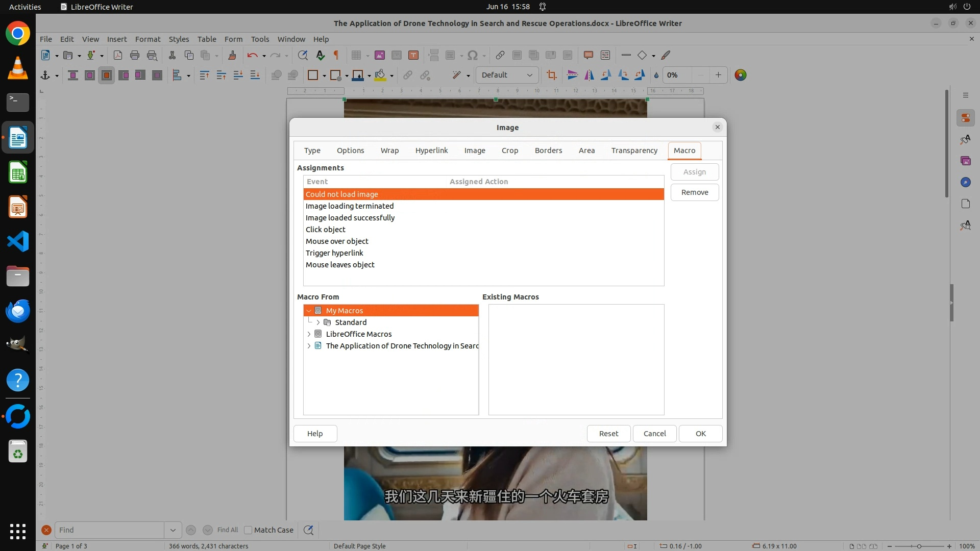Collapse the My Macros tree node

coord(309,311)
